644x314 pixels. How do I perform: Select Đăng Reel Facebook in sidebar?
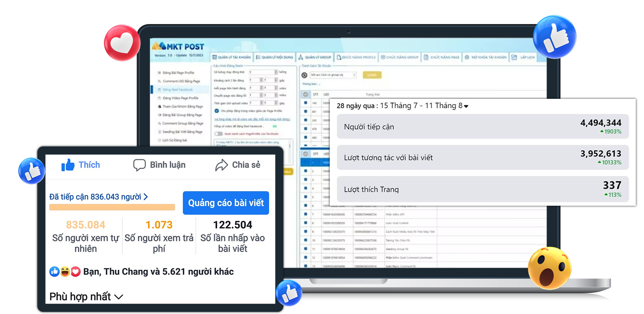click(179, 89)
